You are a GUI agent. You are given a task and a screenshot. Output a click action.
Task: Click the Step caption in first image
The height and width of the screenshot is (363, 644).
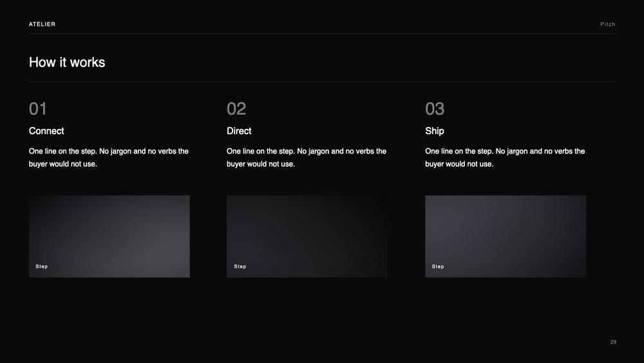pos(41,266)
